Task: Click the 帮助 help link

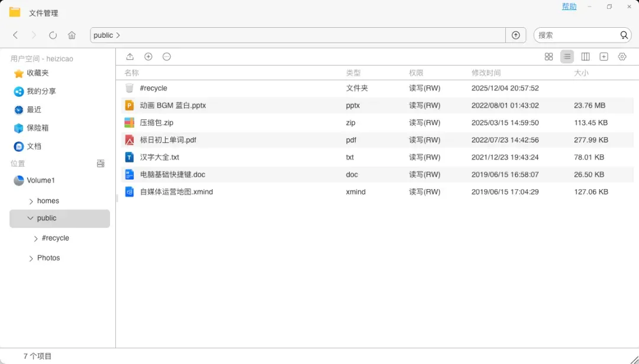Action: (569, 6)
